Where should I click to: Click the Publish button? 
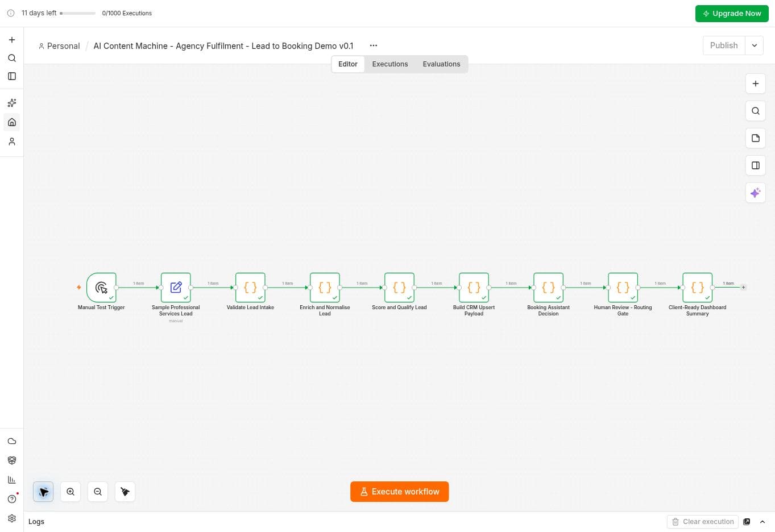[x=724, y=45]
